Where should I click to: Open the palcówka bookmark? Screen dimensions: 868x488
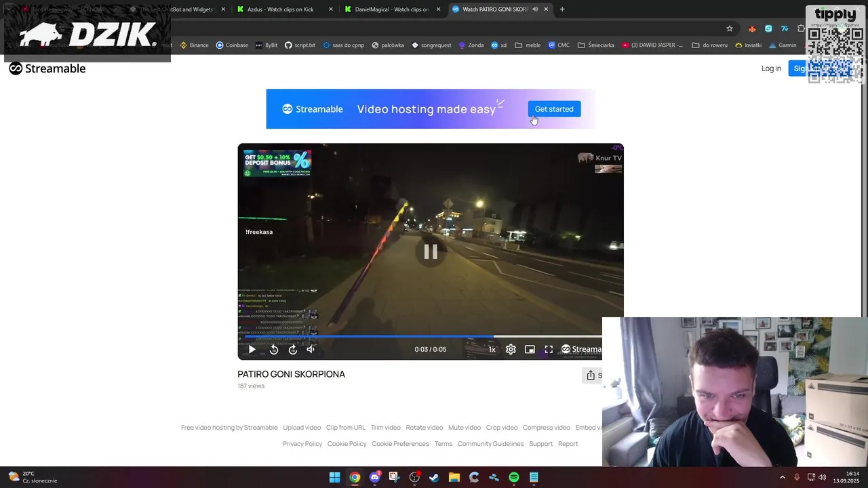coord(388,45)
